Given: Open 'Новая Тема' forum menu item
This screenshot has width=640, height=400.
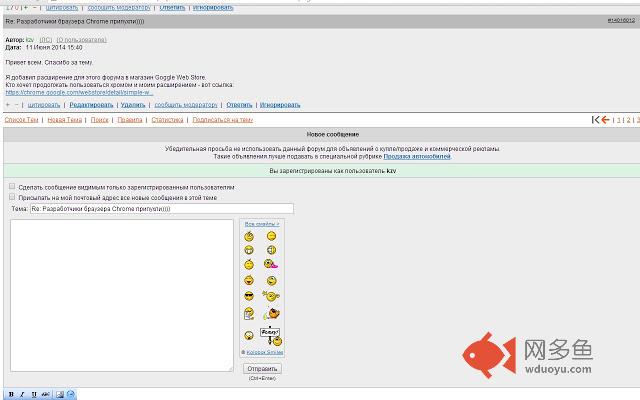Looking at the screenshot, I should tap(65, 120).
